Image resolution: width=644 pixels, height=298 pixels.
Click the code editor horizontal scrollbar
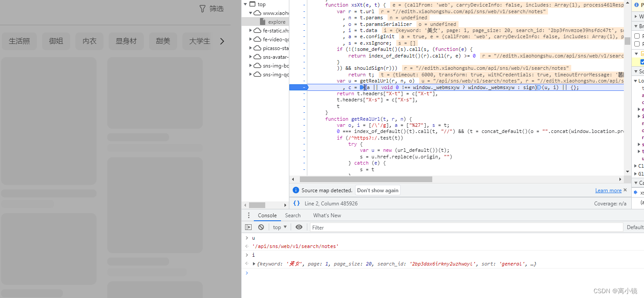click(366, 179)
